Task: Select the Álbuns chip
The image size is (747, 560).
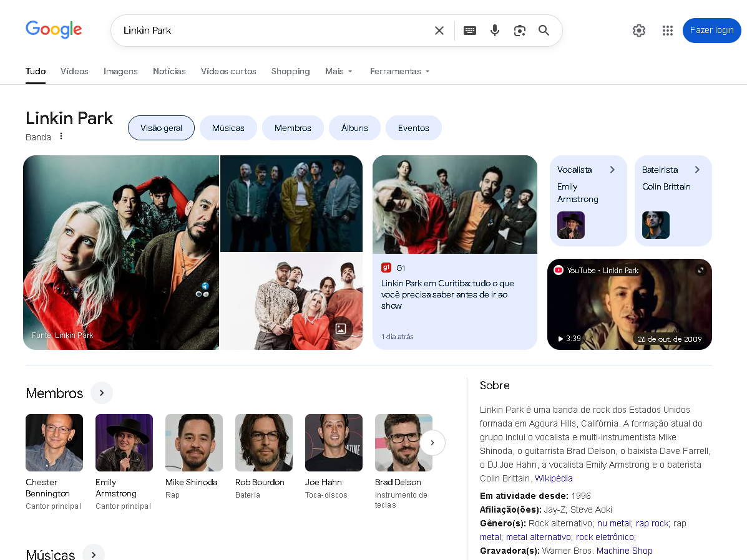Action: (x=354, y=128)
